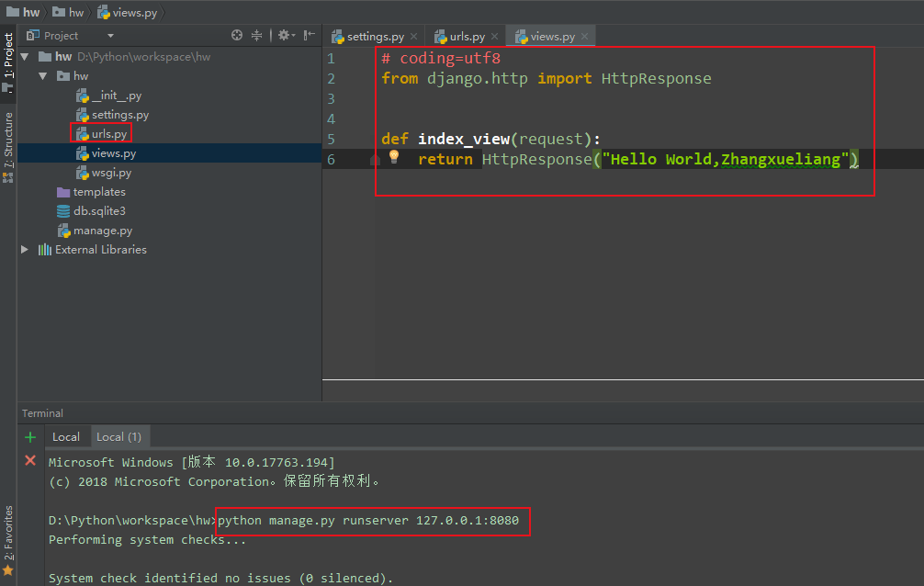Screen dimensions: 924x586
Task: Click the HttpResponse import name
Action: click(x=656, y=78)
